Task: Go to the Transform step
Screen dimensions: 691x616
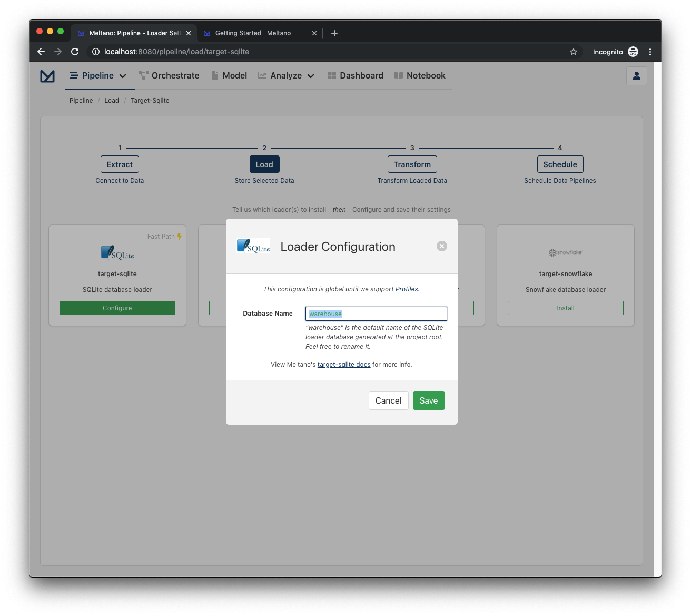Action: [412, 164]
